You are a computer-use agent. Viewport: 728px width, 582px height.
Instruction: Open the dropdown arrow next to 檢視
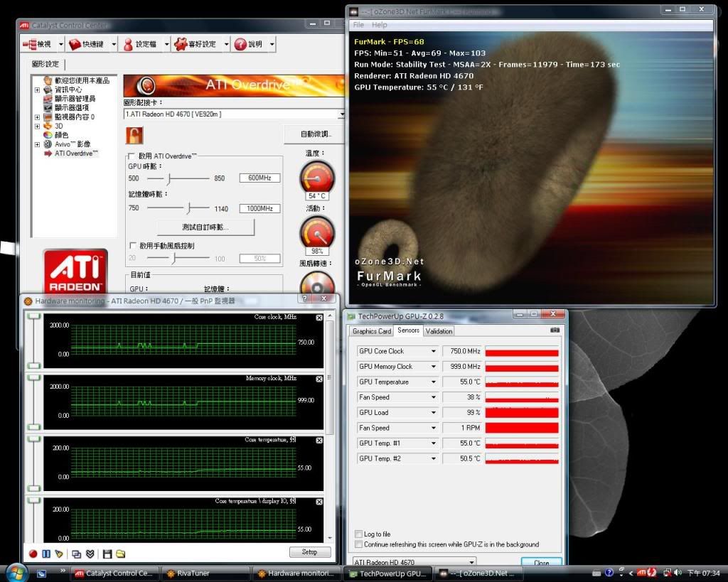61,44
